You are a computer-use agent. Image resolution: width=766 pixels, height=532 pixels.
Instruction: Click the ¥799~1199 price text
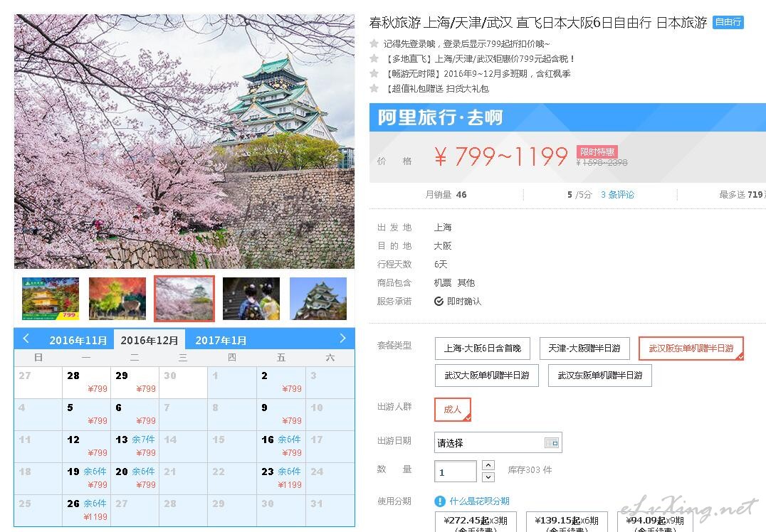[x=500, y=156]
